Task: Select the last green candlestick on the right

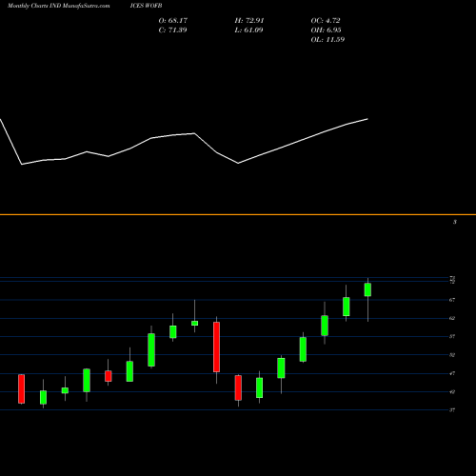Action: tap(367, 289)
